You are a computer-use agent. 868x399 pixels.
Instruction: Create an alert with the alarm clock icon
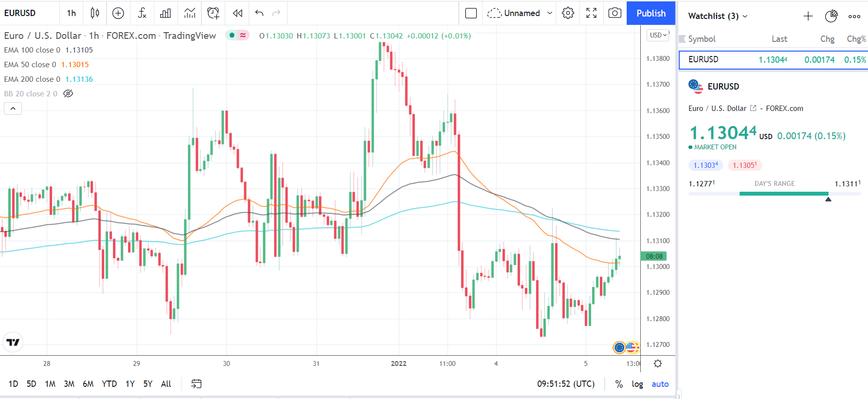click(213, 13)
